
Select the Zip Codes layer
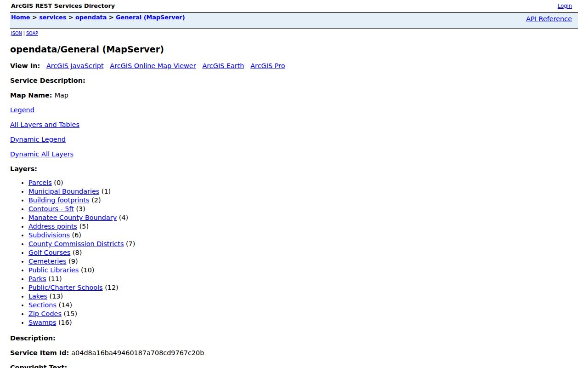pos(45,314)
